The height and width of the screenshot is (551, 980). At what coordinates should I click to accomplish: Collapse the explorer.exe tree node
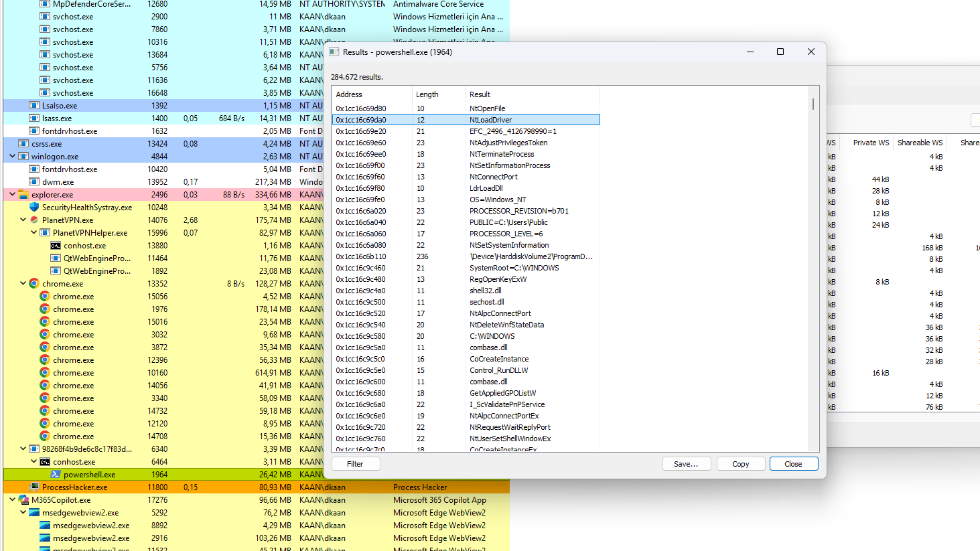12,195
